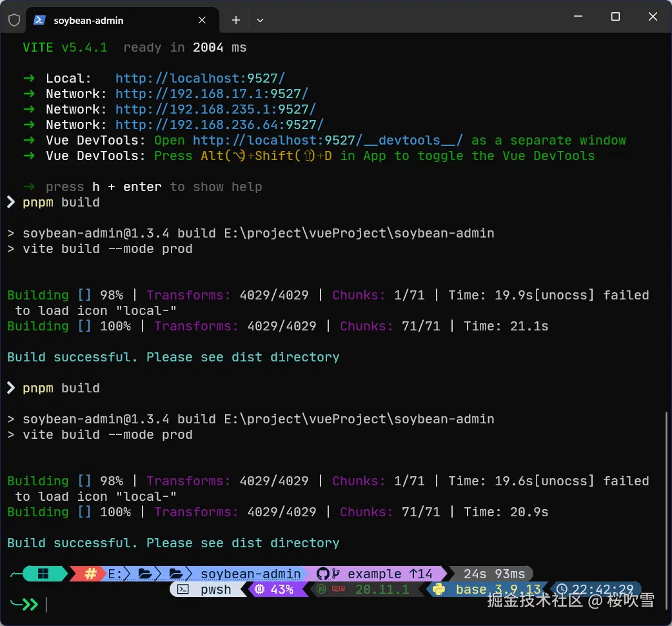Open the Network link http://192.168.17.1:9527/
This screenshot has height=626, width=672.
coord(212,94)
